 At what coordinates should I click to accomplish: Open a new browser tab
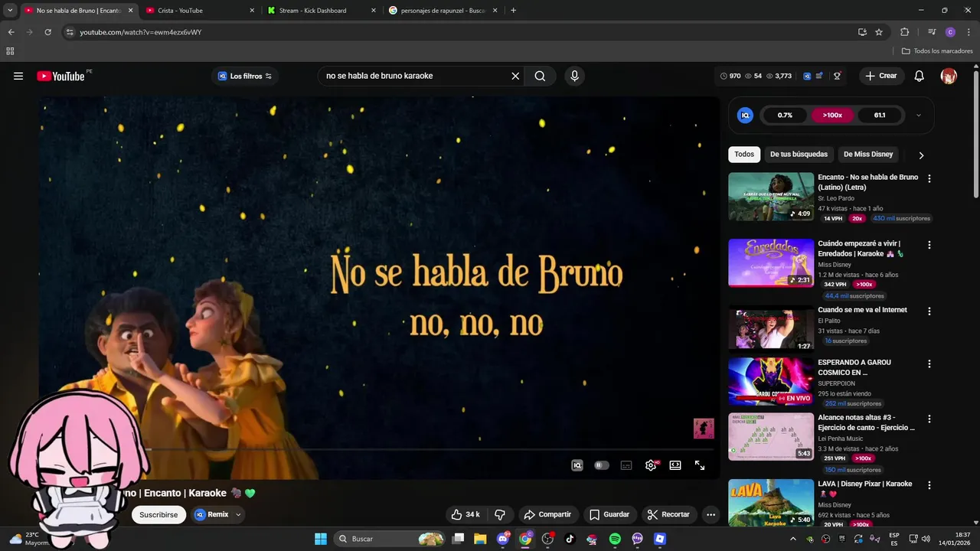point(513,11)
